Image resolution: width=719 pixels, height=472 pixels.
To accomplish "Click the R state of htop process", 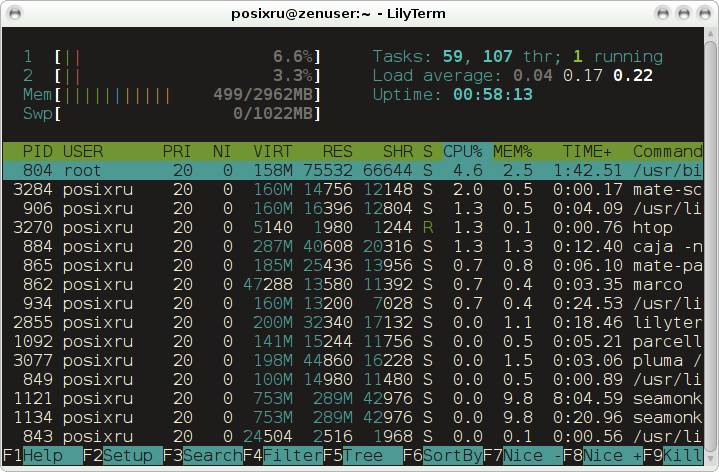I will click(x=428, y=228).
